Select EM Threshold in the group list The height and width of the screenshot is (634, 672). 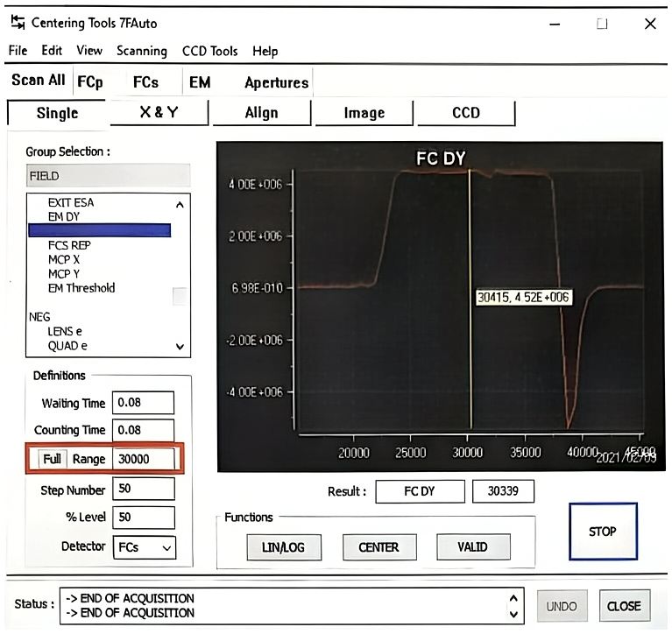tap(81, 288)
